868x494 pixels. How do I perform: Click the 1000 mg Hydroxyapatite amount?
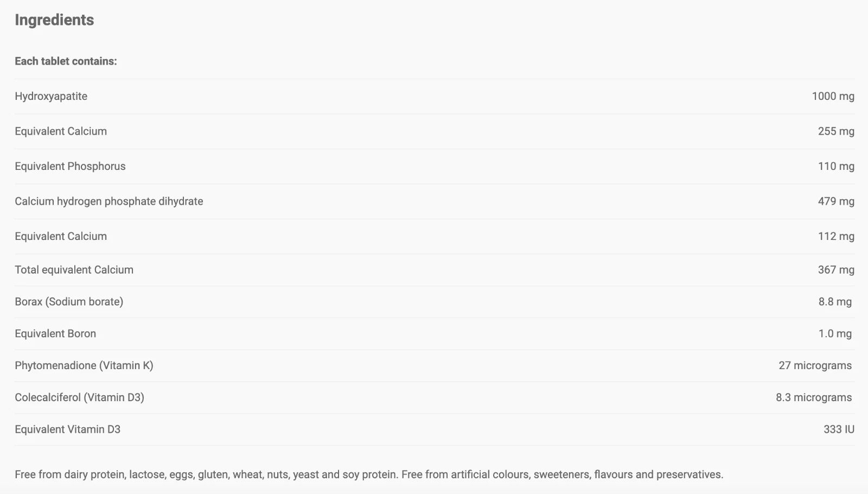pyautogui.click(x=833, y=96)
